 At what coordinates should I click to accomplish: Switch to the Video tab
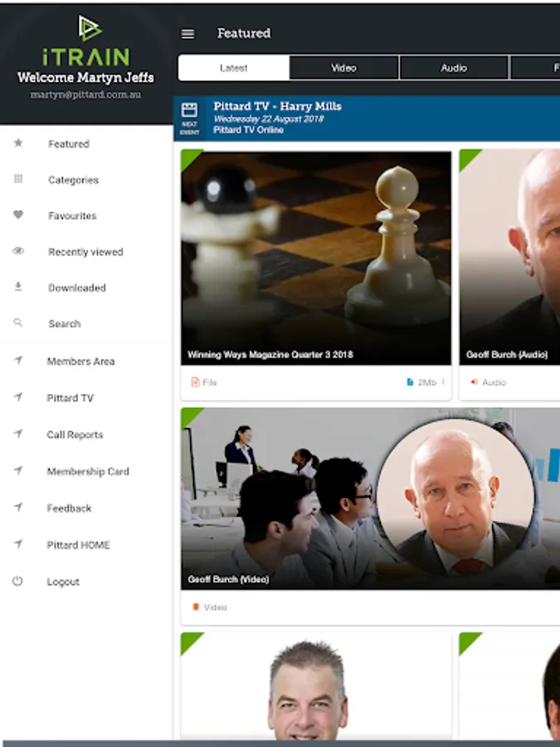click(x=343, y=68)
